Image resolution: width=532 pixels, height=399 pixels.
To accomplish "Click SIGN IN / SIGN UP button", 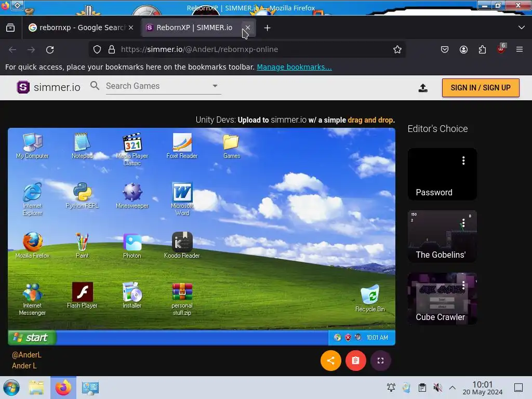I will pos(481,88).
